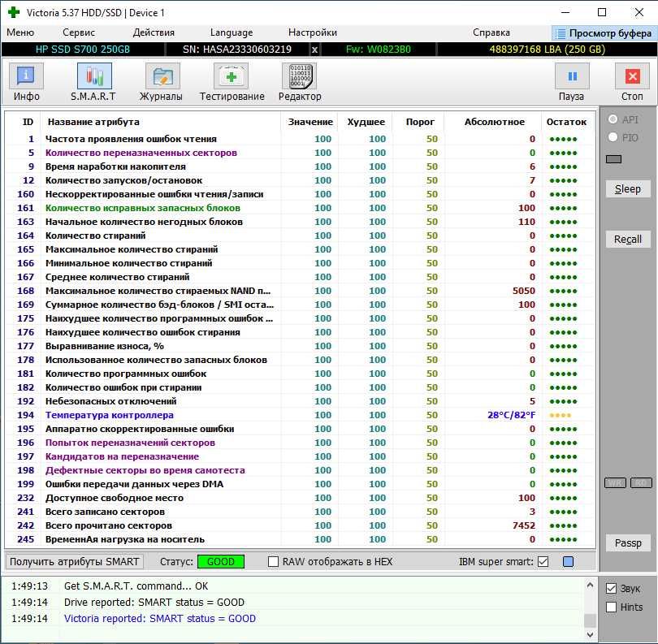The width and height of the screenshot is (658, 644).
Task: Click the x next to serial number
Action: (x=314, y=50)
